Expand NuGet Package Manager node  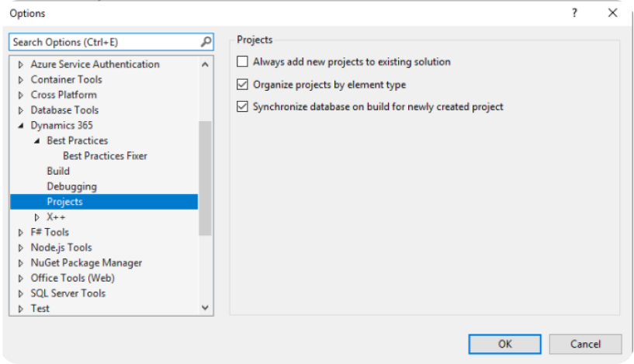[21, 263]
